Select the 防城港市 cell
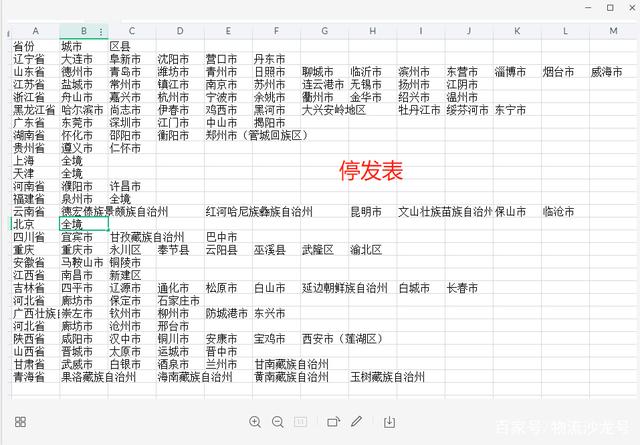 [227, 313]
